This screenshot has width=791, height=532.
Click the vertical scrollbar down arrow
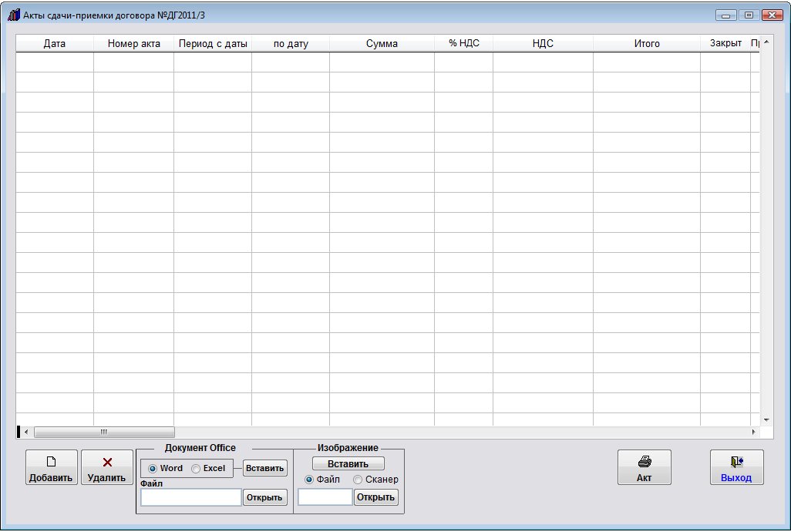[x=766, y=419]
